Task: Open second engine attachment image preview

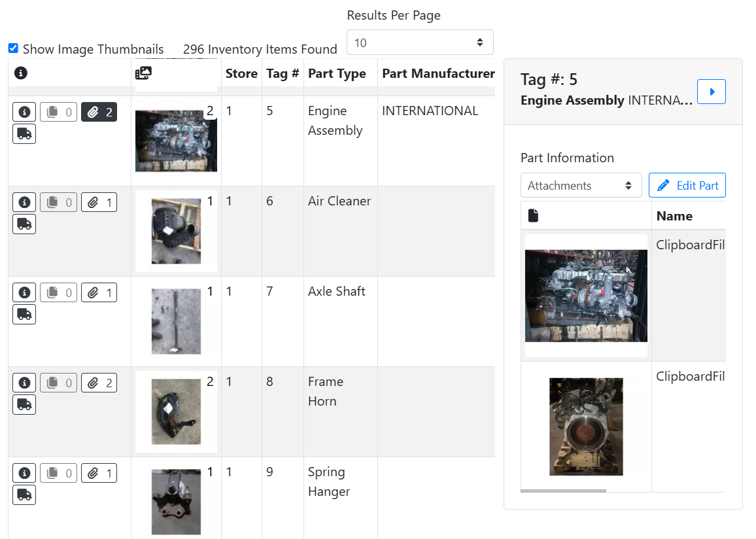Action: [x=586, y=426]
